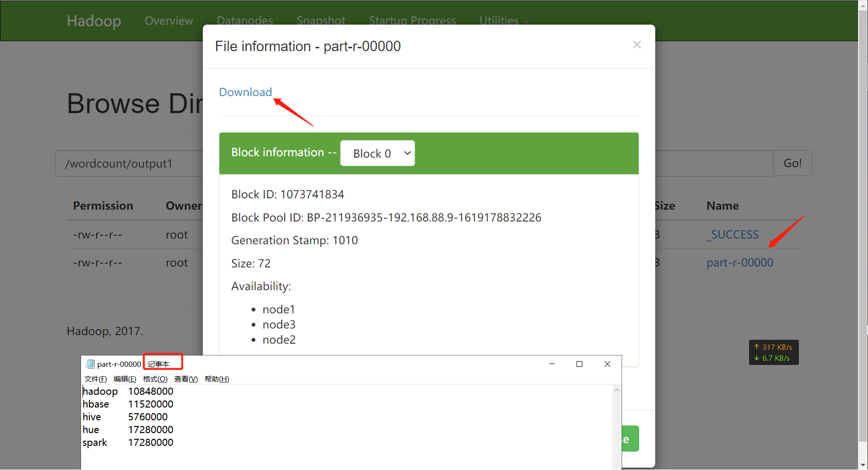Open Notepad's 文件(F) menu

96,379
